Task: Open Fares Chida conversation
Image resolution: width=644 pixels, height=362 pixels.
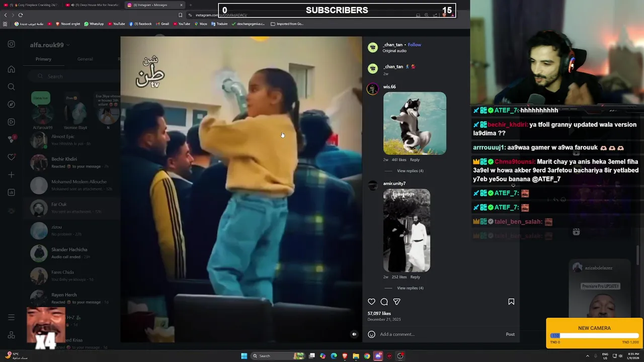Action: (x=73, y=276)
